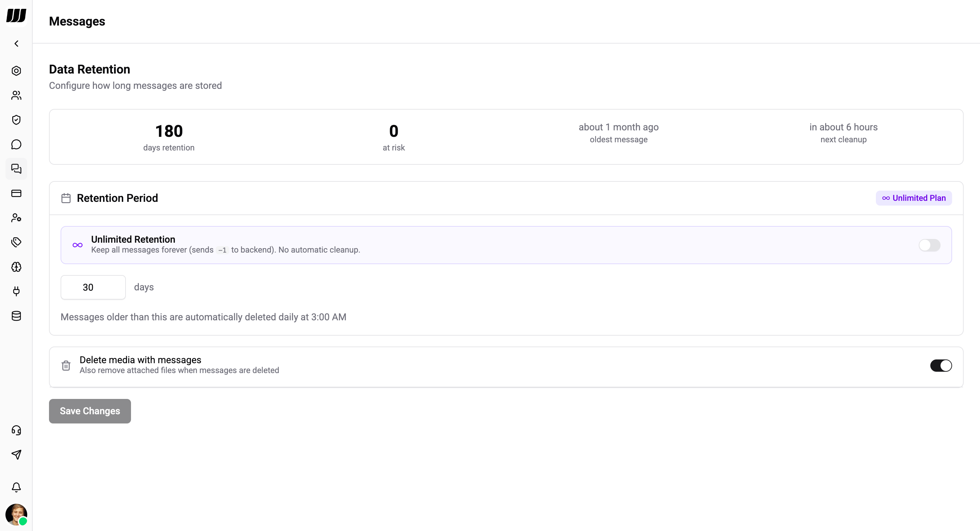Click the Unlimited Plan badge
This screenshot has width=980, height=531.
point(914,197)
